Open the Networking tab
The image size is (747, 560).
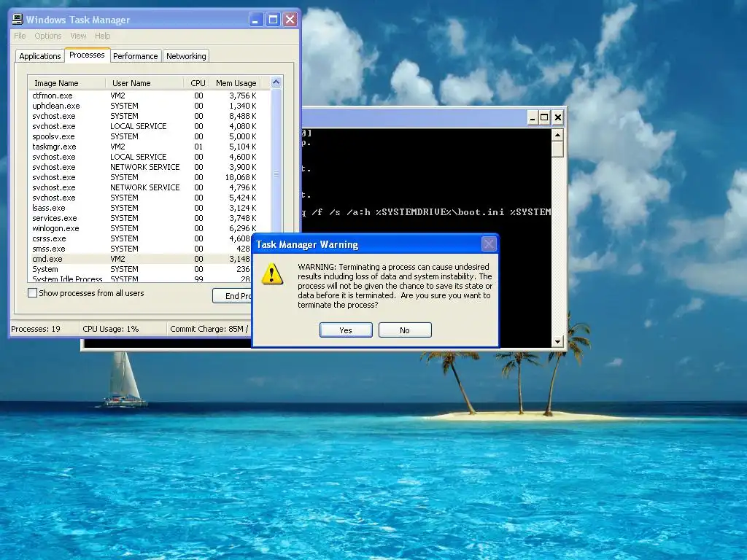point(186,55)
